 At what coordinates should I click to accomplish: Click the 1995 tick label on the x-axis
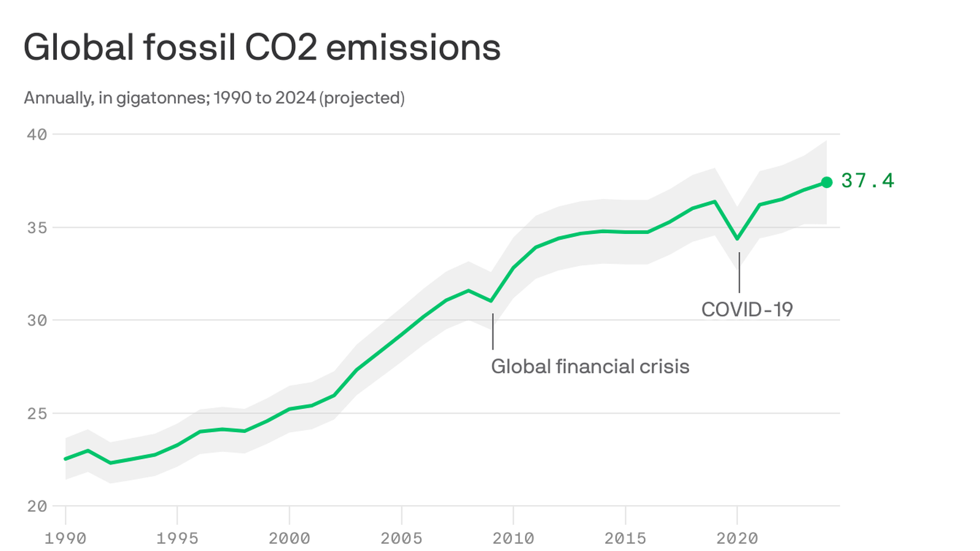(x=177, y=538)
